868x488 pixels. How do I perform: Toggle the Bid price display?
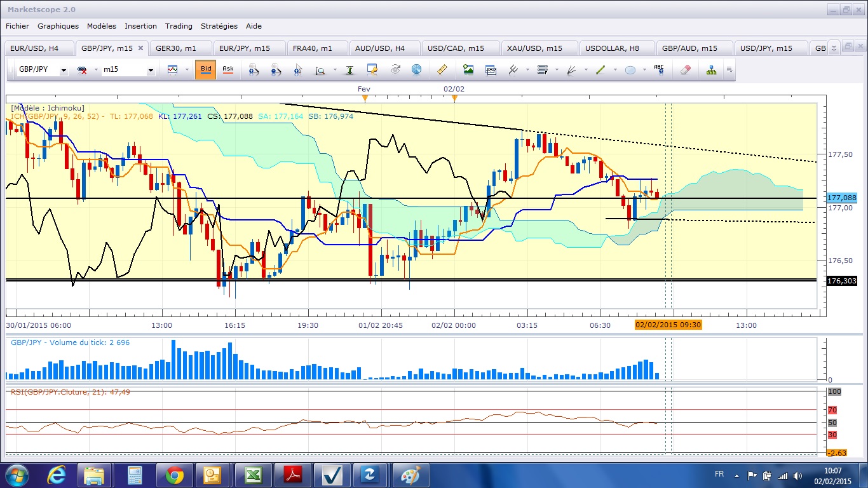click(x=206, y=70)
